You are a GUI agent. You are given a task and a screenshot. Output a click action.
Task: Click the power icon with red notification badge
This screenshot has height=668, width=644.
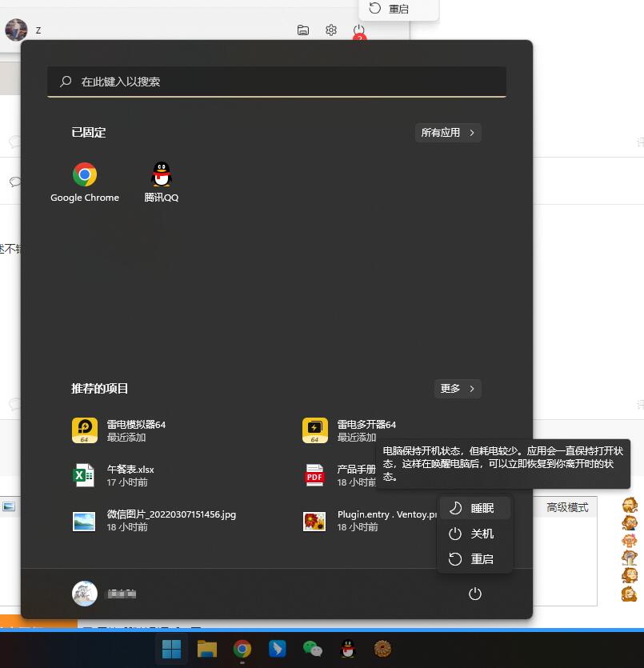[x=359, y=30]
